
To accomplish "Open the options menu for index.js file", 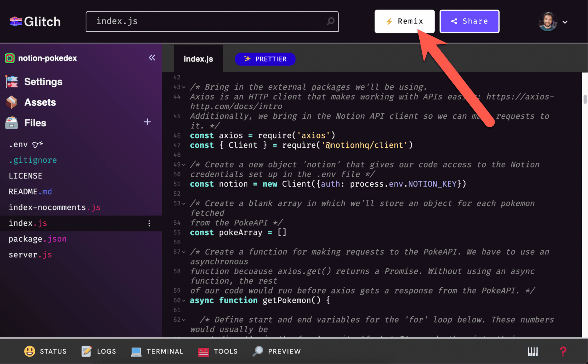I will coord(149,223).
